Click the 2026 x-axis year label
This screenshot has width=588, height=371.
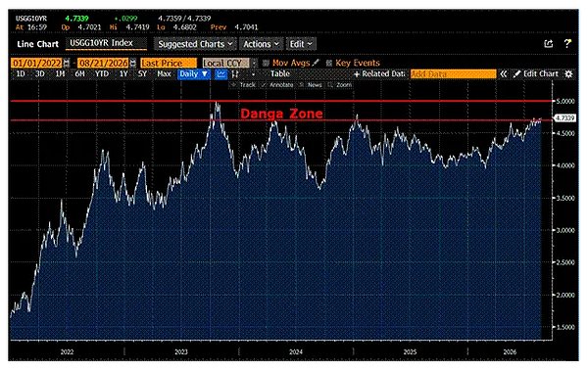pos(510,351)
